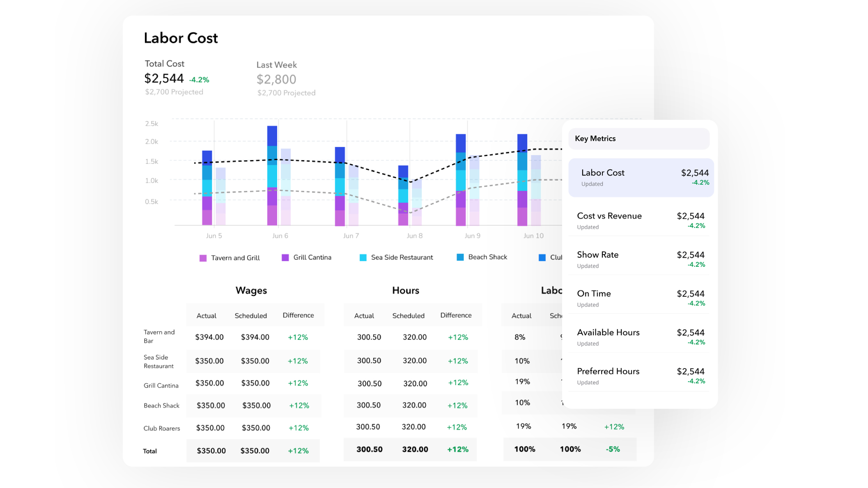
Task: Click Tavern and Bar actual labor 8%
Action: [520, 337]
